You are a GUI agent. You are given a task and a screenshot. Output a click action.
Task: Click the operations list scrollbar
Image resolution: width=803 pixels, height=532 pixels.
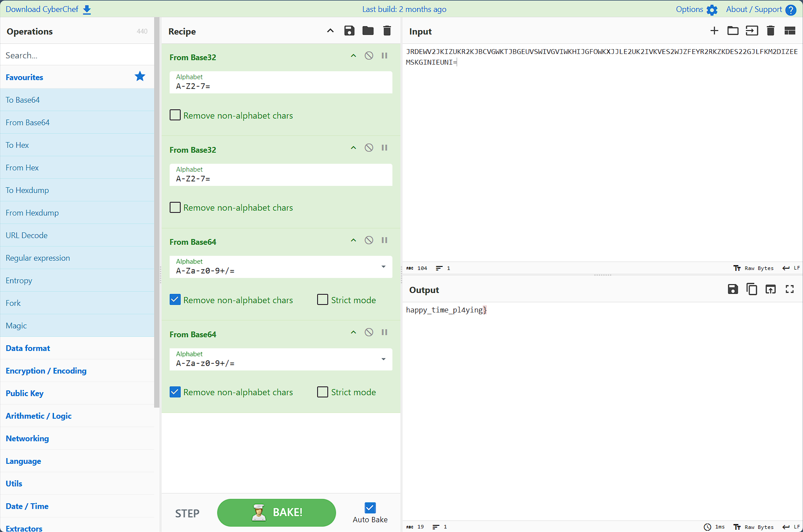coord(156,212)
